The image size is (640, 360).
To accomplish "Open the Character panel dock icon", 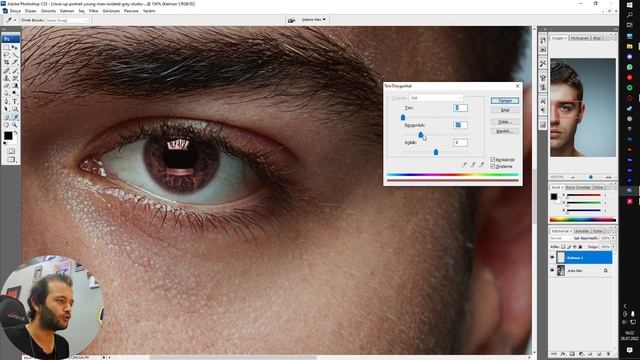I will tap(543, 101).
